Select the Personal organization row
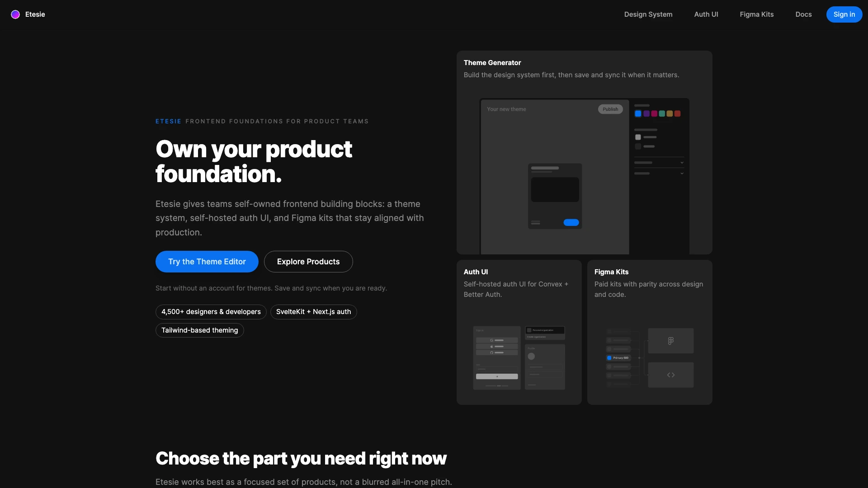Viewport: 868px width, 488px height. pyautogui.click(x=545, y=330)
